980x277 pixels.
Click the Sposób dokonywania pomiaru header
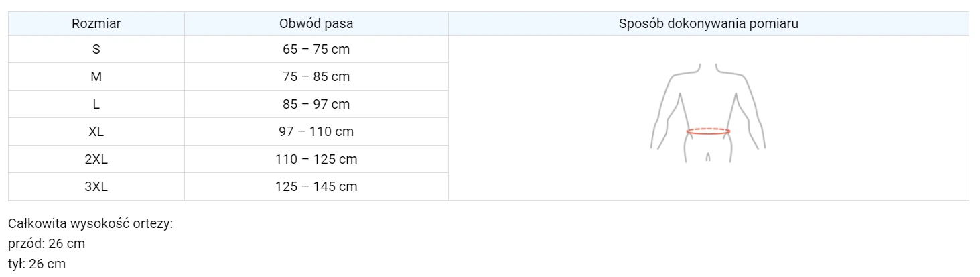(708, 23)
